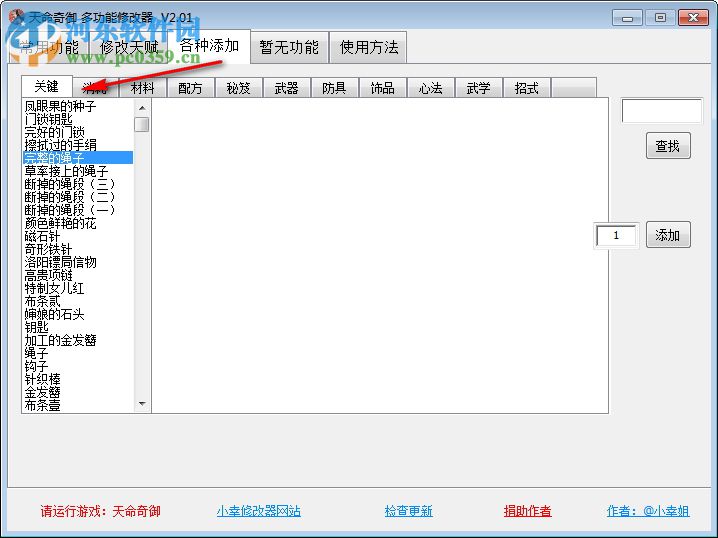Open the 小幸修改器网站 link
Image resolution: width=718 pixels, height=538 pixels.
pos(259,511)
